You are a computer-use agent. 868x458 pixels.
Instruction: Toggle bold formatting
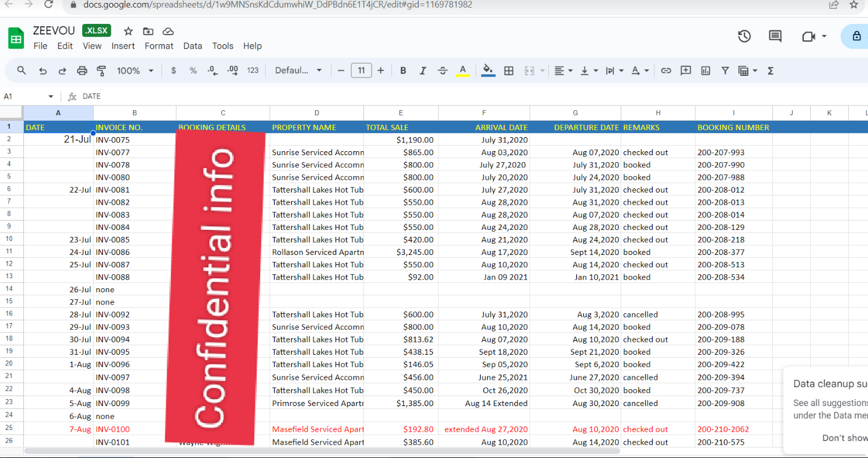(403, 71)
